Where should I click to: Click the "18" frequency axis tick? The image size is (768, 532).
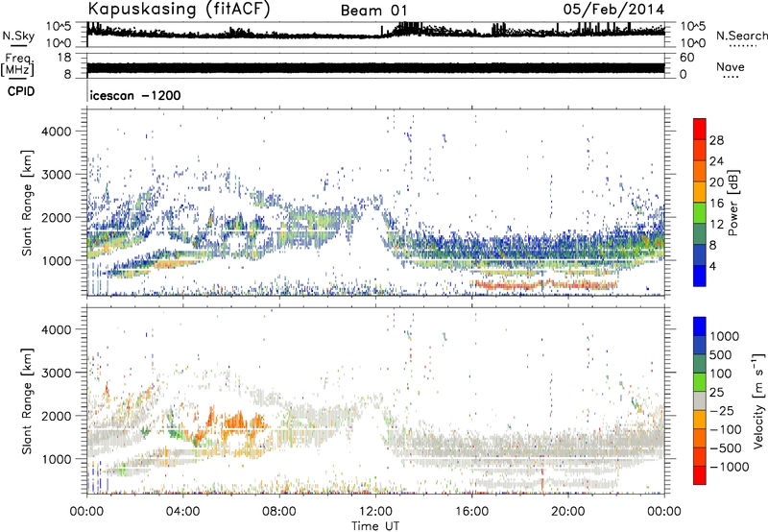coord(64,58)
